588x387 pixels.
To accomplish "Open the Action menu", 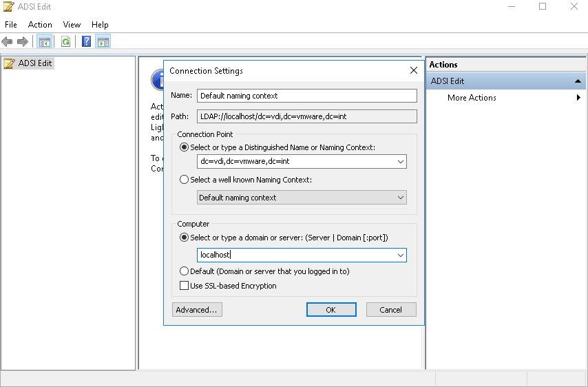I will (x=40, y=25).
